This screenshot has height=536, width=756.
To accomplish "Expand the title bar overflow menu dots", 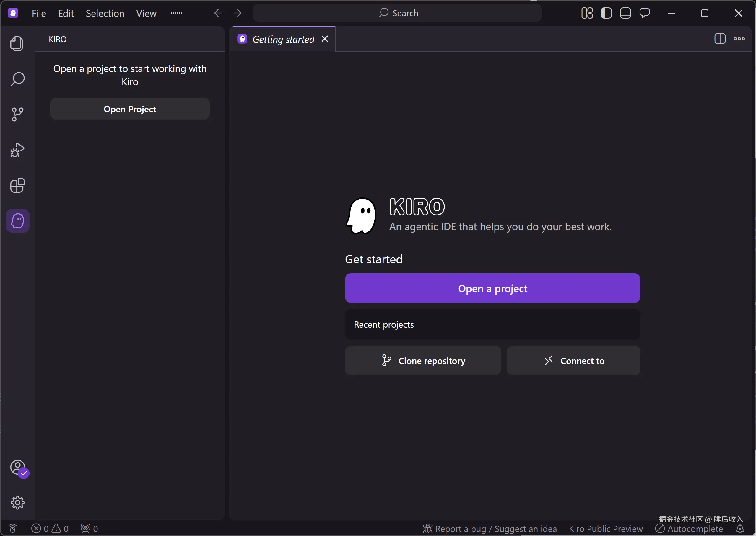I will 176,13.
